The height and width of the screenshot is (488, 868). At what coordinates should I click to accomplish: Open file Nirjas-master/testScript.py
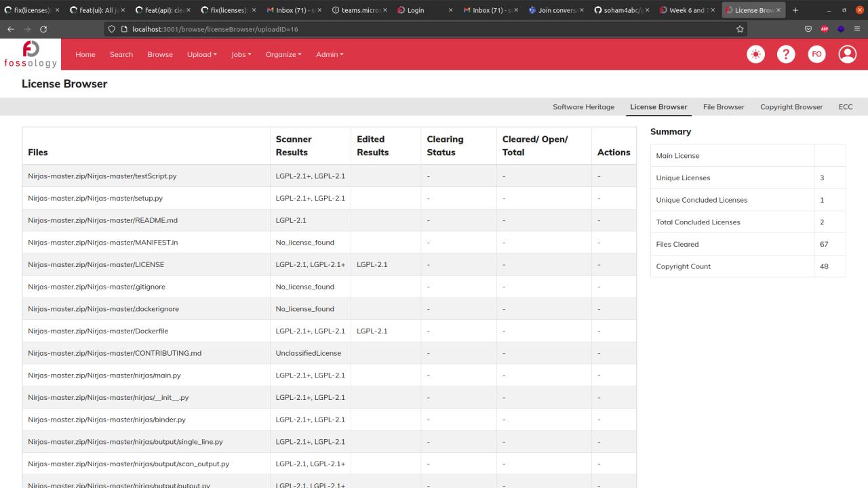(102, 176)
